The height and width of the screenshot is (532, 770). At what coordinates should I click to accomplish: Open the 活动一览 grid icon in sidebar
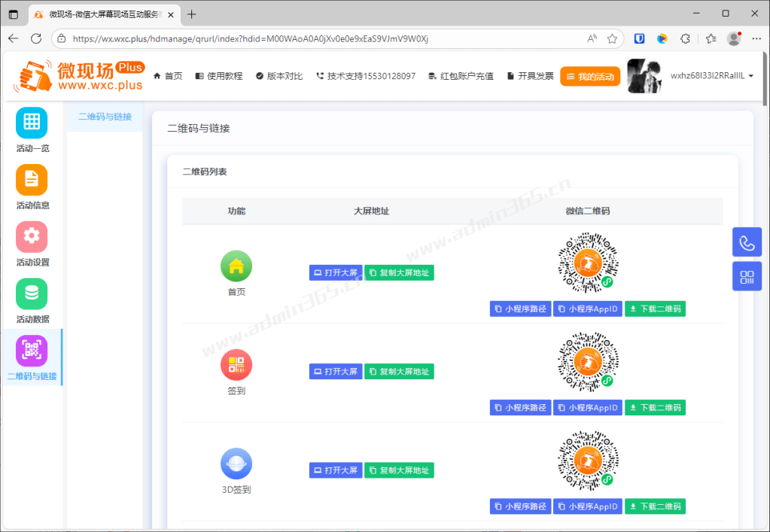(32, 123)
